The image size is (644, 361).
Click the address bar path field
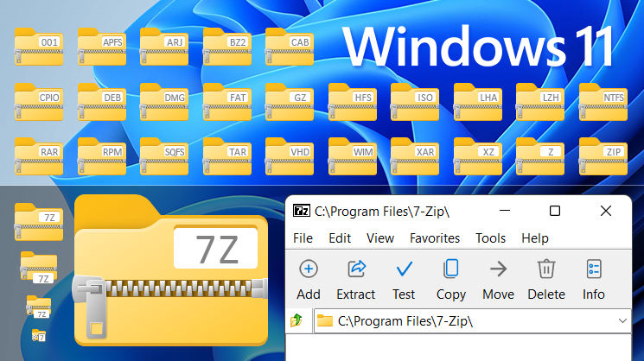click(472, 320)
